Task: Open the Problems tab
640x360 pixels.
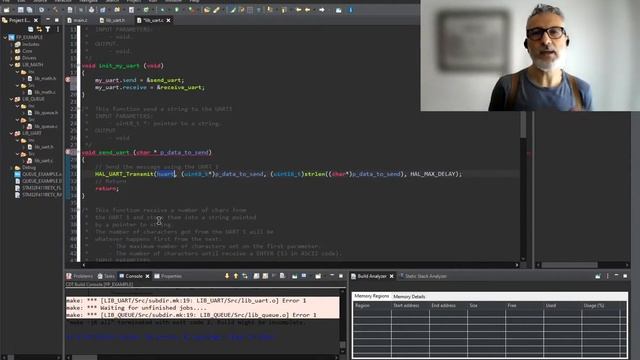Action: point(80,276)
